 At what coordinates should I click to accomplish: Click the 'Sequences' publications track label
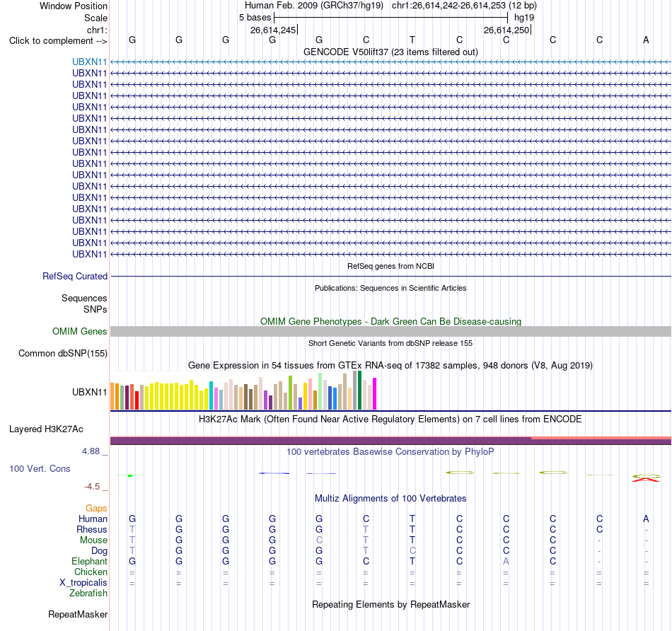84,298
